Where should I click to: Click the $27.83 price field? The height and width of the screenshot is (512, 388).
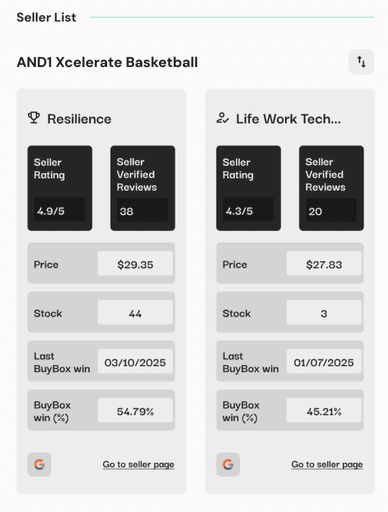(x=324, y=263)
